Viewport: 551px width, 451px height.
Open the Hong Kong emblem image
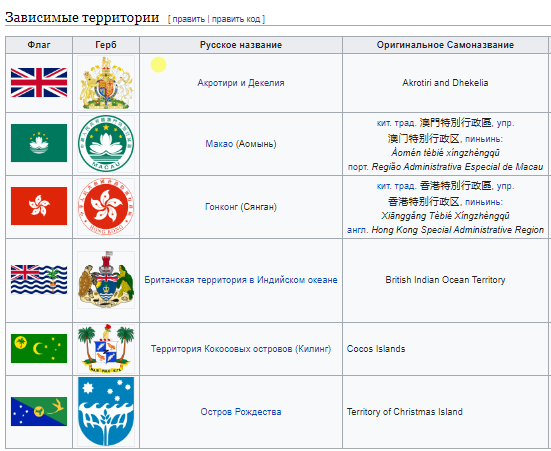(106, 206)
